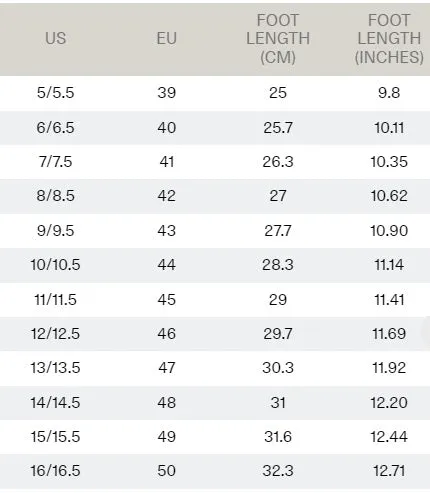Click EU size 48 cell
This screenshot has width=430, height=493.
pos(167,403)
